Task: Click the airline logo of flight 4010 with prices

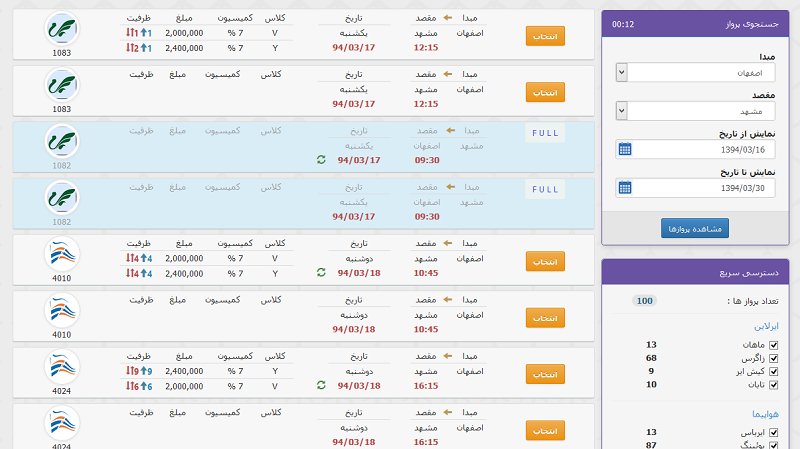Action: [62, 254]
